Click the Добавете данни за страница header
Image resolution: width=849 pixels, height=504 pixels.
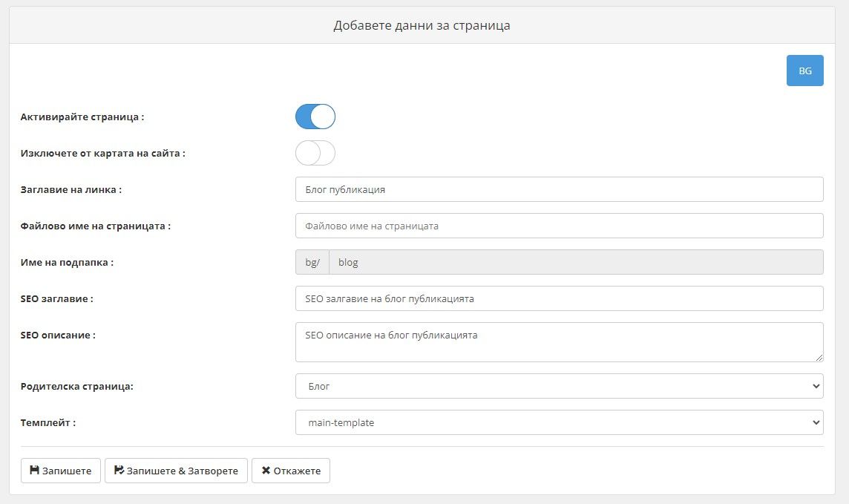click(422, 25)
